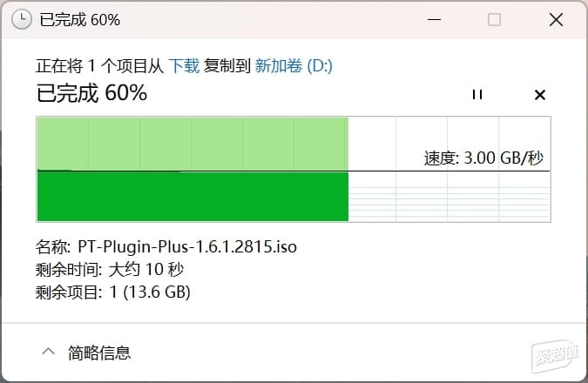
Task: Click the 剩余时间 大约 10 秒 line
Action: point(110,270)
